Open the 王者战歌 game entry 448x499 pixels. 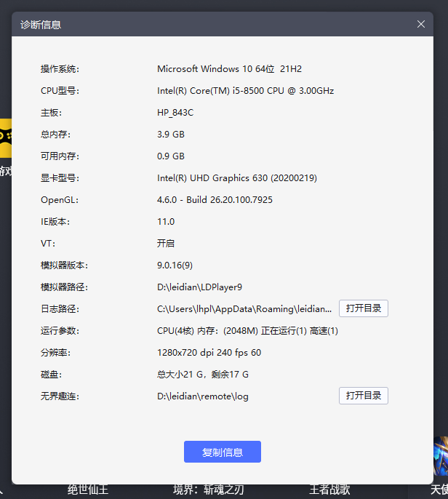[329, 490]
